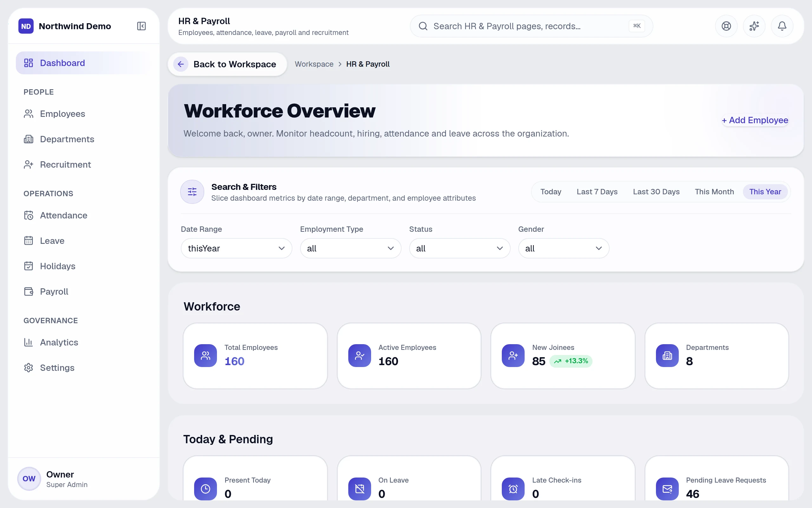Click the On Leave calendar icon
The height and width of the screenshot is (508, 812).
click(359, 489)
